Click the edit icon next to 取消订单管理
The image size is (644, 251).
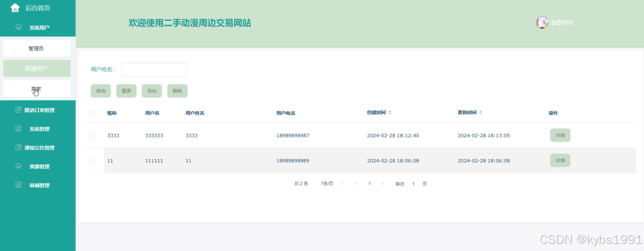click(x=18, y=110)
